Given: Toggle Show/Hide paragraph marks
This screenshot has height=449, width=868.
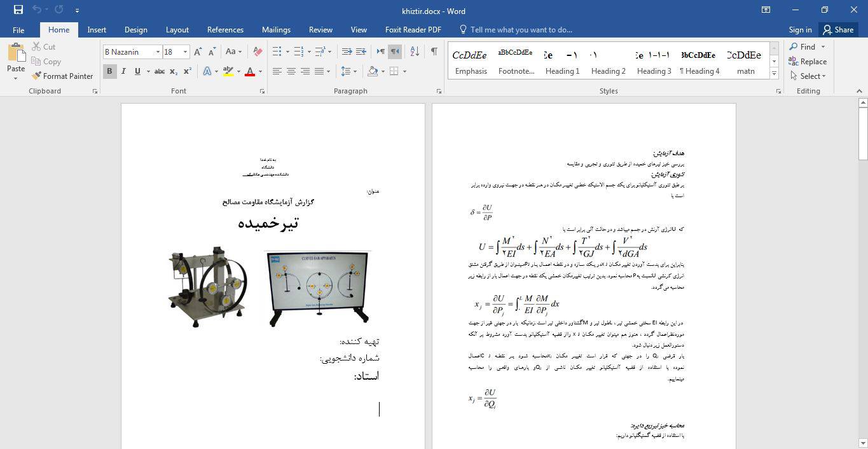Looking at the screenshot, I should click(434, 52).
